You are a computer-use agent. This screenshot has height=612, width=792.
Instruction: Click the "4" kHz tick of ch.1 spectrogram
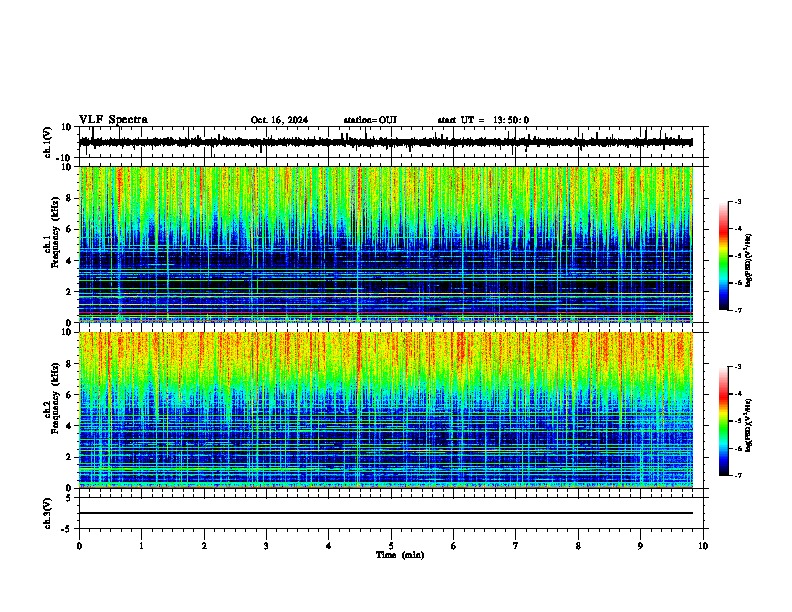pos(70,261)
